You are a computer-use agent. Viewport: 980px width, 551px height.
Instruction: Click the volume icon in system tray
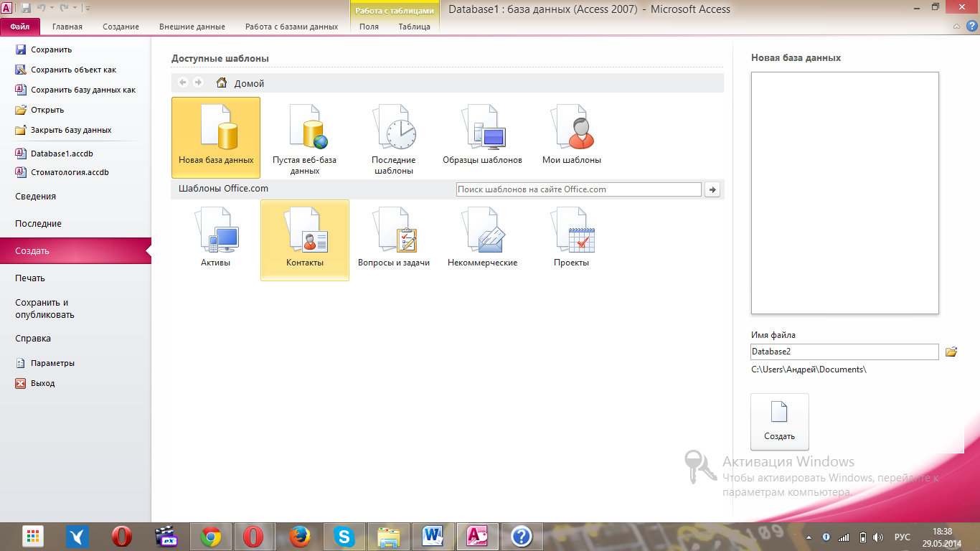point(877,537)
